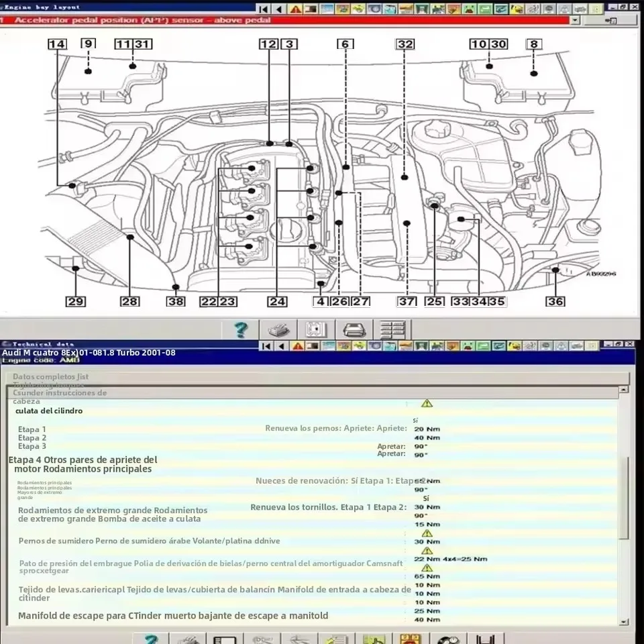
Task: Click the diskette save icon on the bottom toolbar
Action: click(224, 638)
